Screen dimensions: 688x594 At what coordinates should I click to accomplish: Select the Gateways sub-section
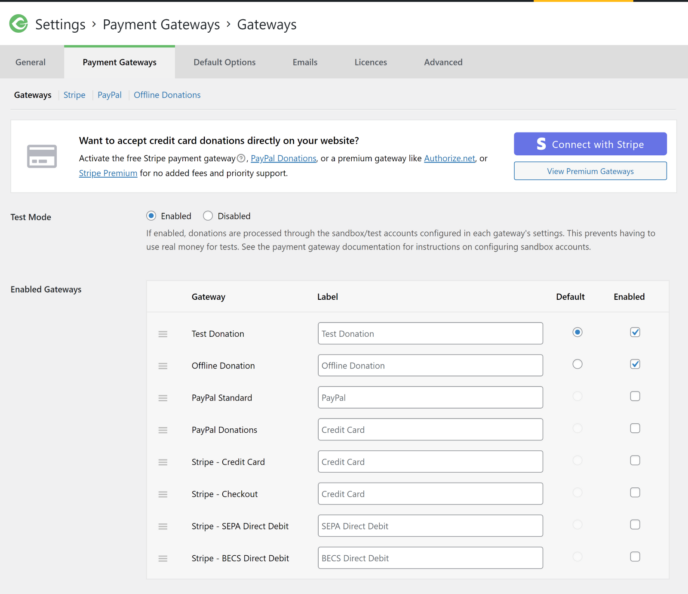point(32,95)
